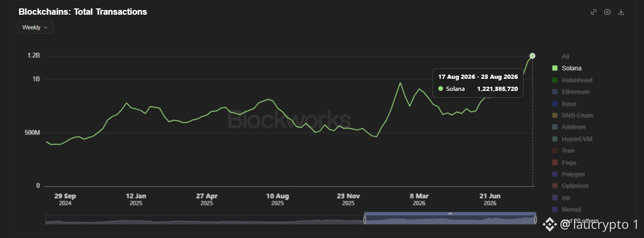Click the '17 Aug 2026 - 23 Aug 2026' tooltip date

478,77
